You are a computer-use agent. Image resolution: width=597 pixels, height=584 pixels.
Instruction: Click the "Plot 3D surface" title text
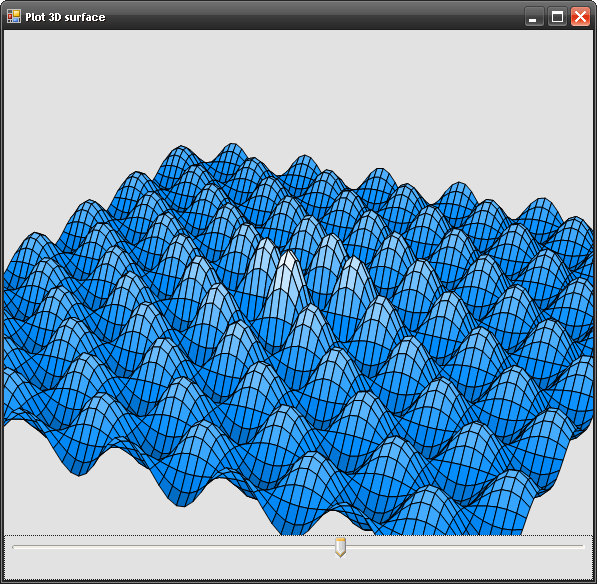[x=65, y=17]
